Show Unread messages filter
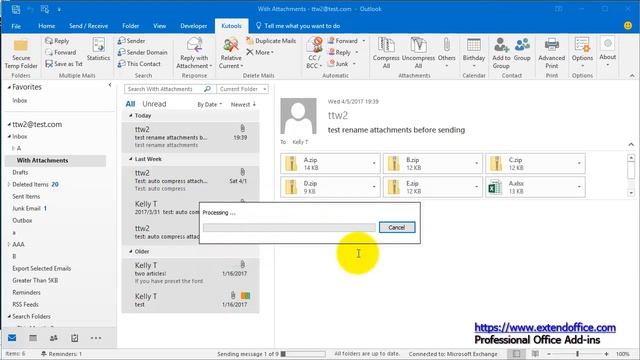 click(154, 104)
